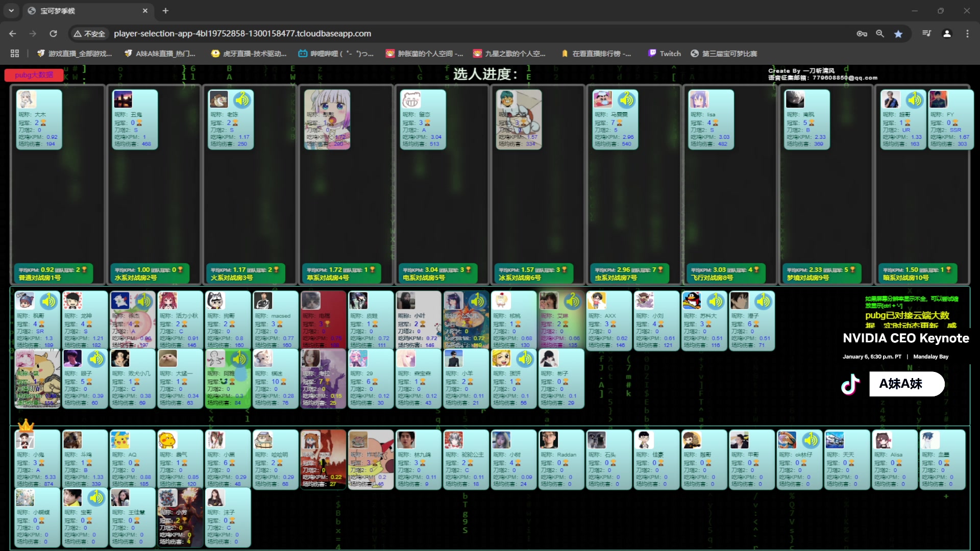The height and width of the screenshot is (551, 980).
Task: Open the 第三届宝可梦比赛 bookmark
Action: [x=724, y=54]
